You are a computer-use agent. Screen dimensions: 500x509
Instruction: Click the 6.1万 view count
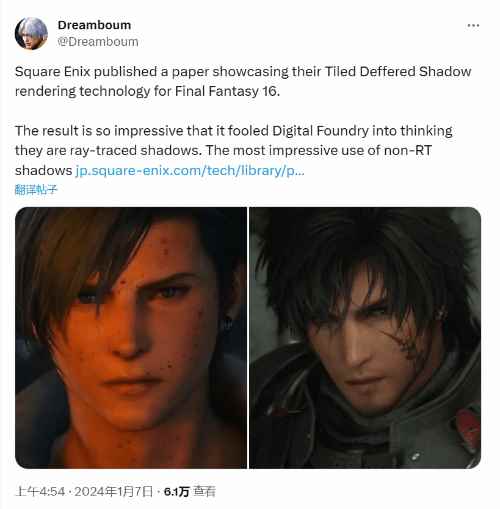click(x=176, y=491)
